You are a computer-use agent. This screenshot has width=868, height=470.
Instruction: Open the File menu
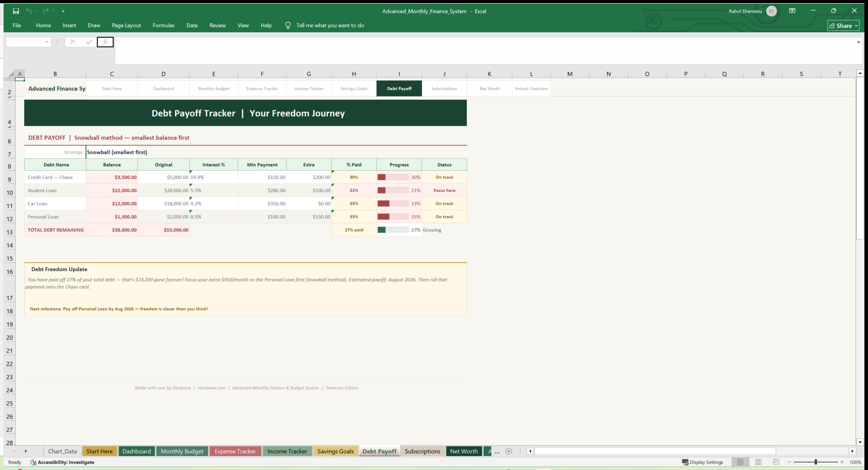[x=17, y=26]
